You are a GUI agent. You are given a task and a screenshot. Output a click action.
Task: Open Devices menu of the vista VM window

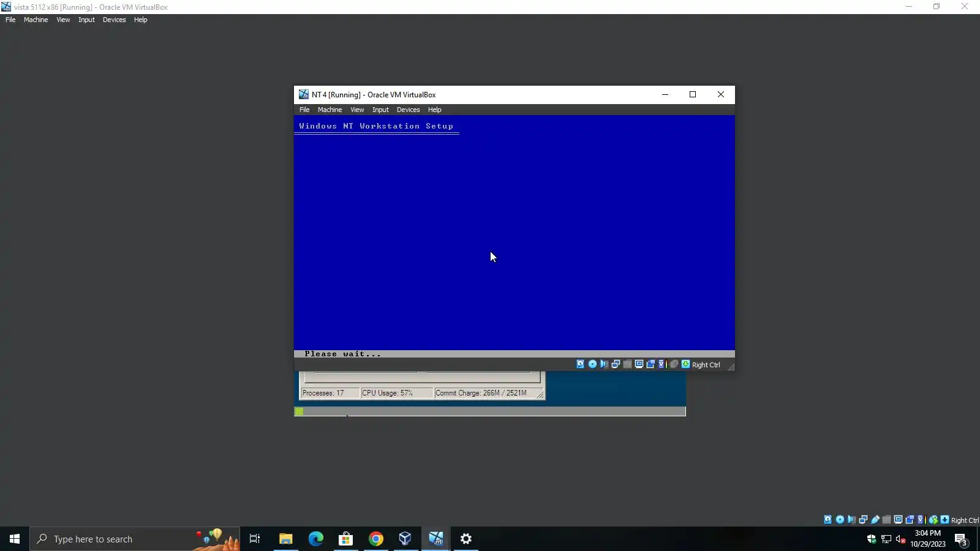[114, 20]
